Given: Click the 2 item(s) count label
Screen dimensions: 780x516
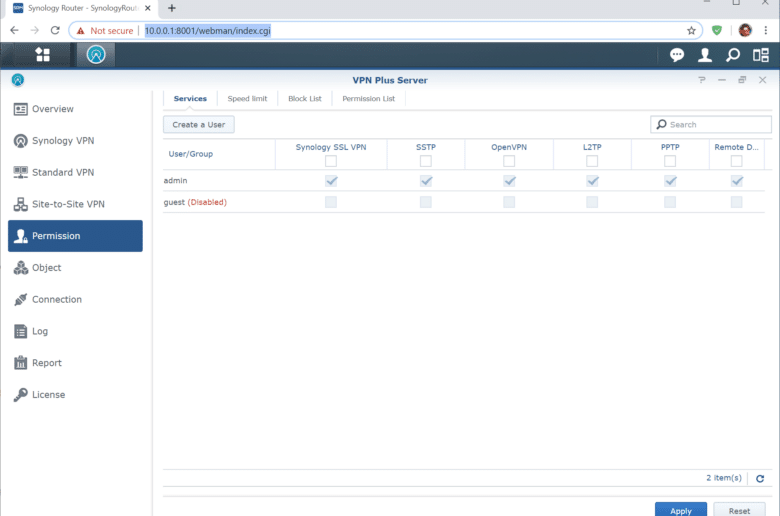Looking at the screenshot, I should [x=724, y=478].
